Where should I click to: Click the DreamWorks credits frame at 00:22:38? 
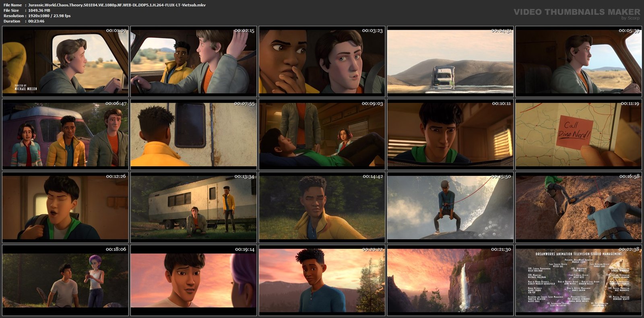[x=578, y=280]
